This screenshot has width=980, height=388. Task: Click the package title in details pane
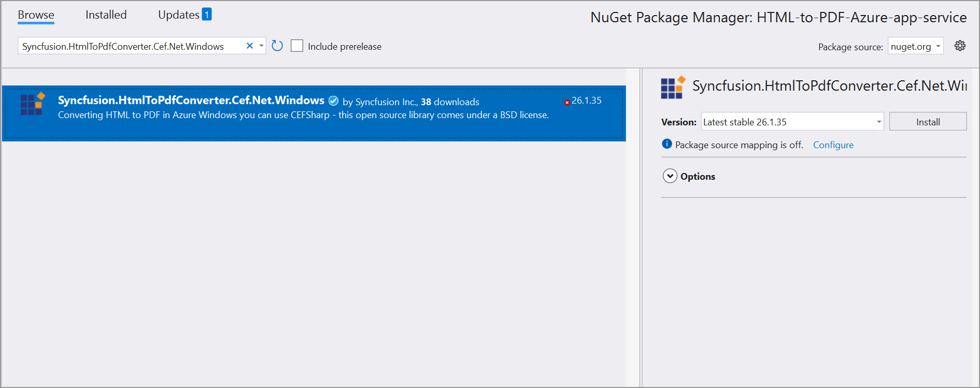point(829,86)
